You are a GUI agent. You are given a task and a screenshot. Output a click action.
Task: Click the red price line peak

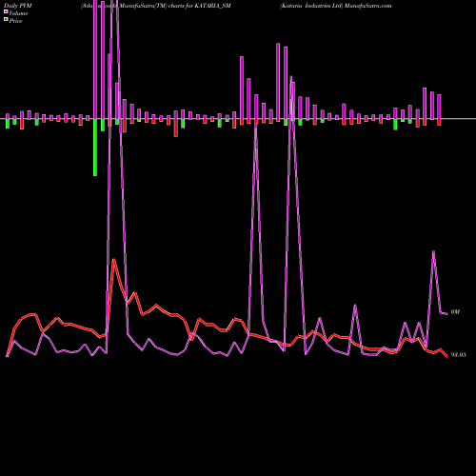click(114, 260)
